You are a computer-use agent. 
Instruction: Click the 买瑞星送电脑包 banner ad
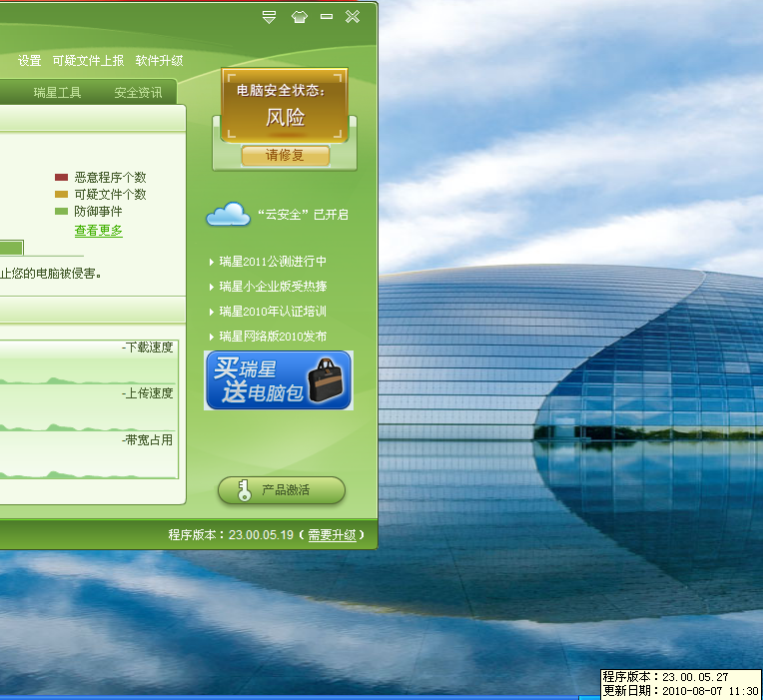pyautogui.click(x=279, y=380)
